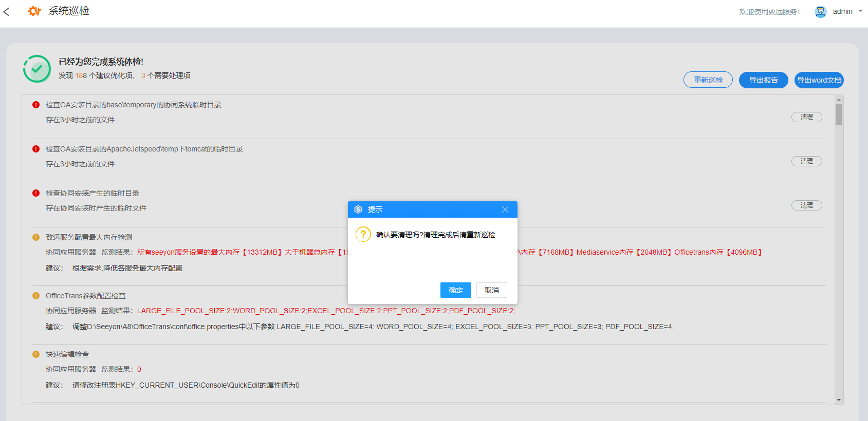
Task: Click the 3 items needing handling count
Action: [143, 75]
